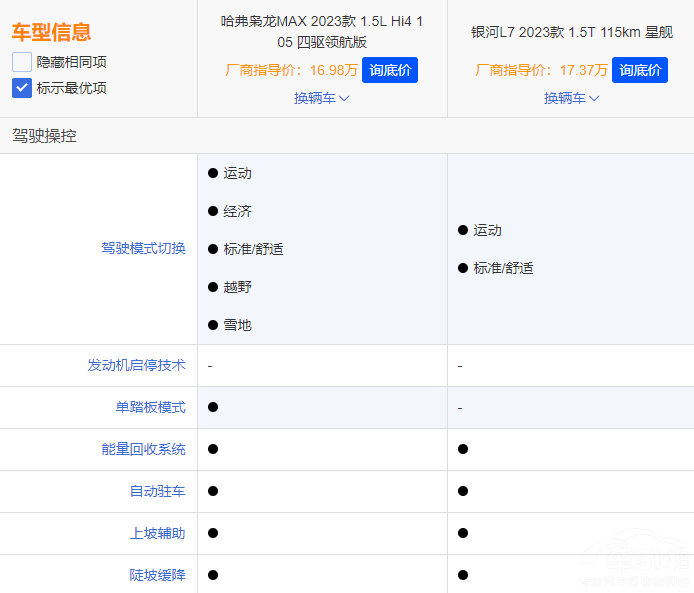Click the 17.37万 guide price
This screenshot has height=593, width=694.
[583, 70]
